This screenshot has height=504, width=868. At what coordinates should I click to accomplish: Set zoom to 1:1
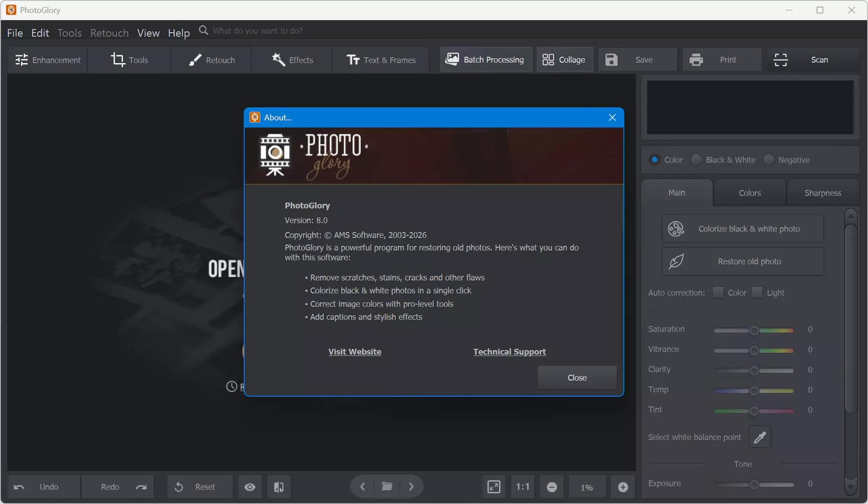point(523,487)
